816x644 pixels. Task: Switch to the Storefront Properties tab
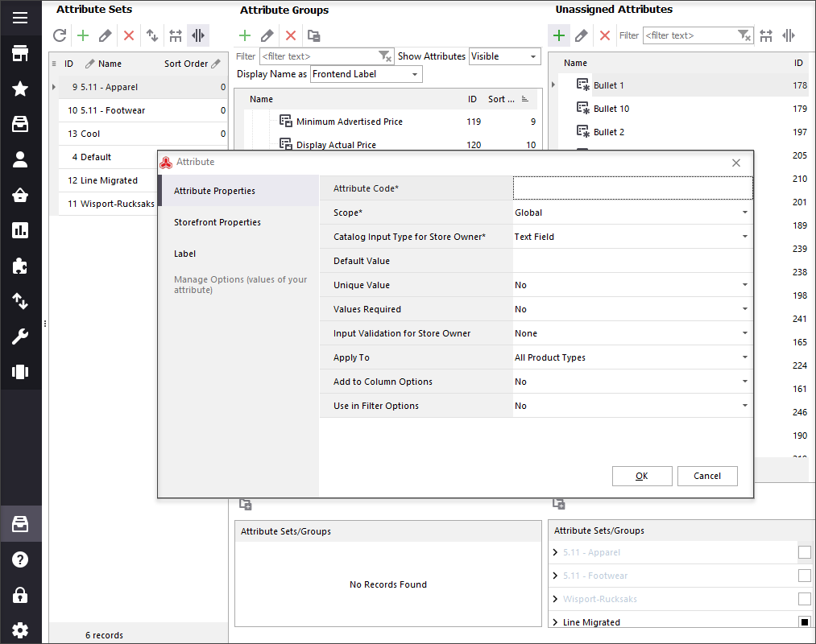238,222
